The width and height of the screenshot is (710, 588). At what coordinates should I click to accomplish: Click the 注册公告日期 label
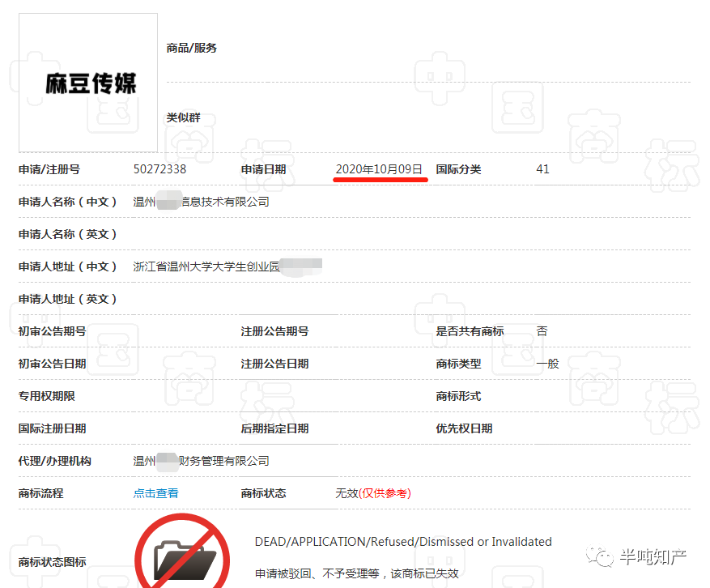click(x=275, y=364)
